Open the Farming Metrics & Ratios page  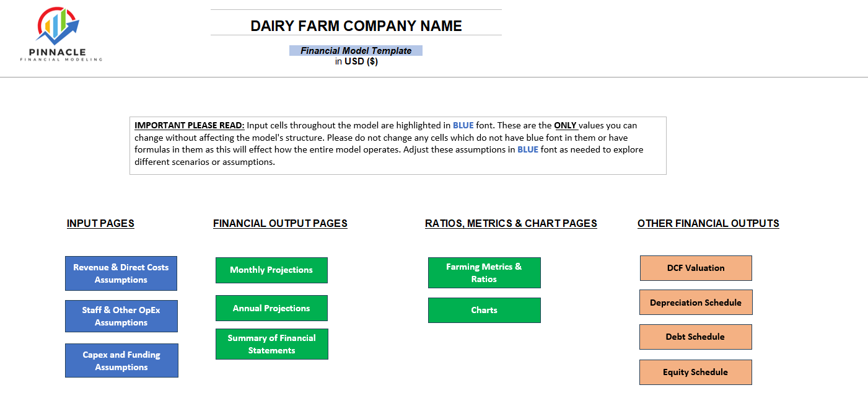point(484,272)
